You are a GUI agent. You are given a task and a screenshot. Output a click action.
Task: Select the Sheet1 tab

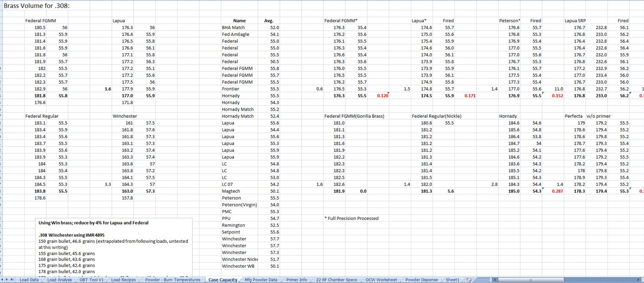(x=452, y=280)
